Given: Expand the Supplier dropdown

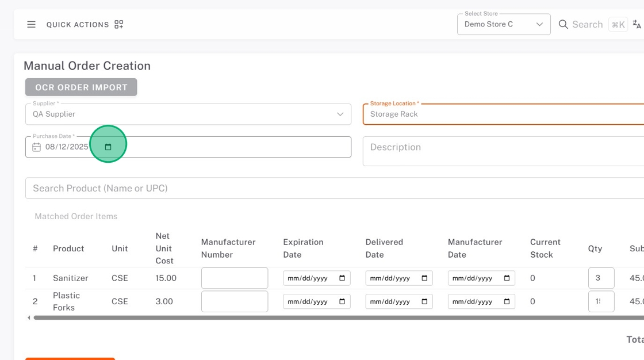Looking at the screenshot, I should click(x=188, y=114).
